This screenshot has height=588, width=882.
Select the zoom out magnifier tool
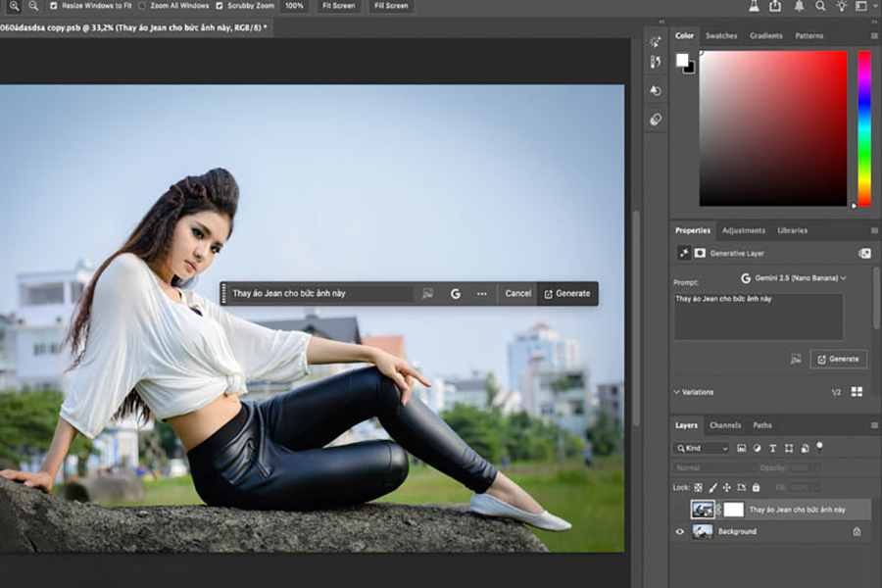click(33, 6)
